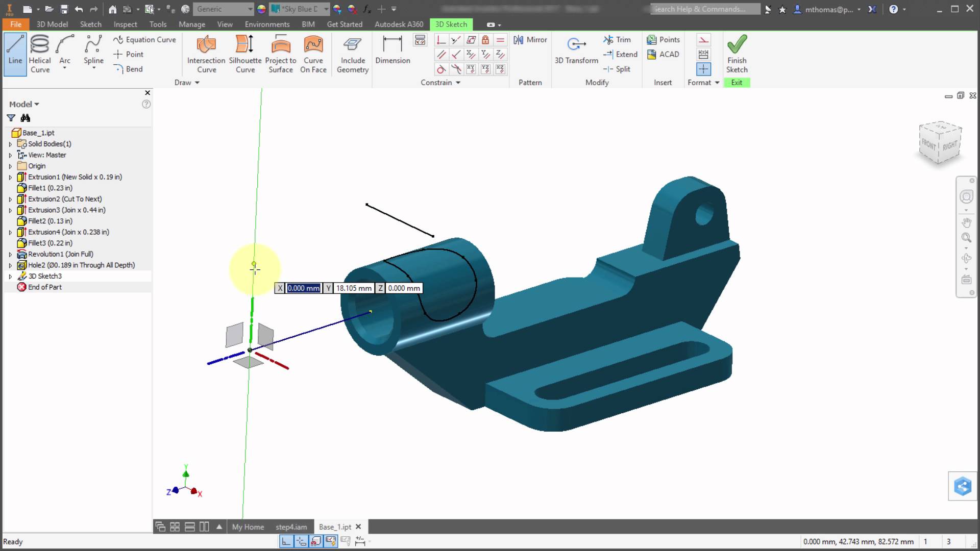Select the Curve On Face tool
Image resolution: width=980 pixels, height=551 pixels.
(313, 53)
